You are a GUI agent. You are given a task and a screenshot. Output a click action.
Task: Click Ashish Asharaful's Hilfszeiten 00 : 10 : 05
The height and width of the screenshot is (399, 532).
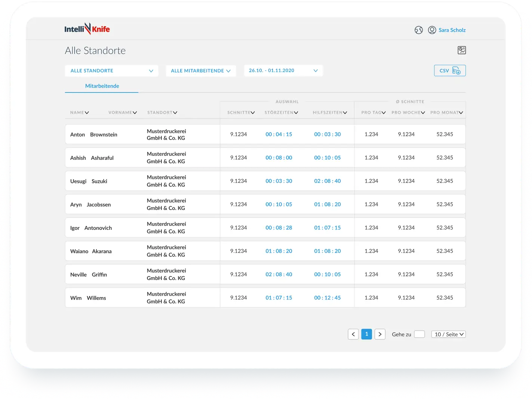pos(327,158)
